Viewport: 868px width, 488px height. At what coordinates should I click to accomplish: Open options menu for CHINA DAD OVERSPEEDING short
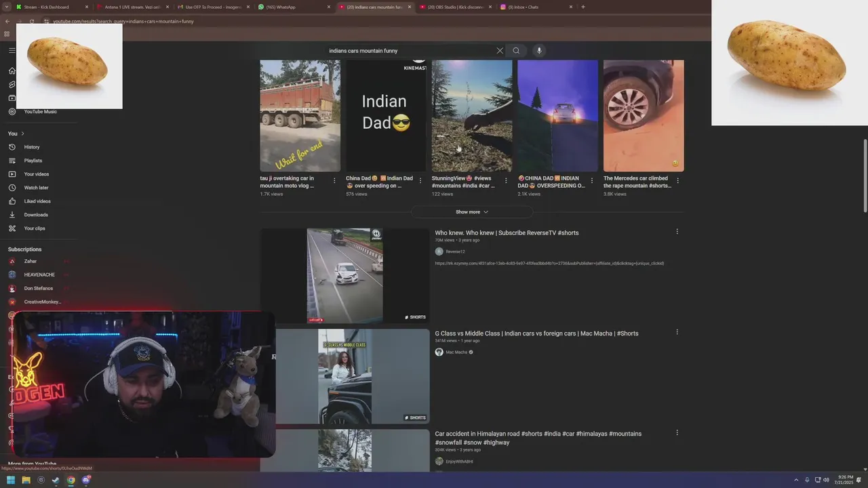(x=592, y=181)
